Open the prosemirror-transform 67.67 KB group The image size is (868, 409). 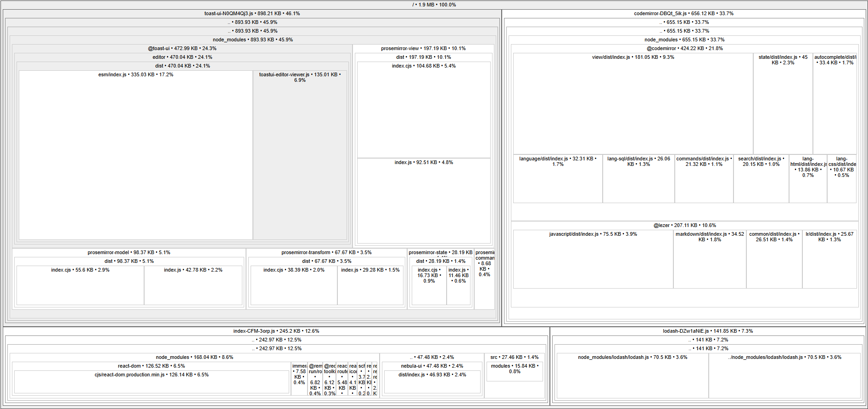coord(326,252)
